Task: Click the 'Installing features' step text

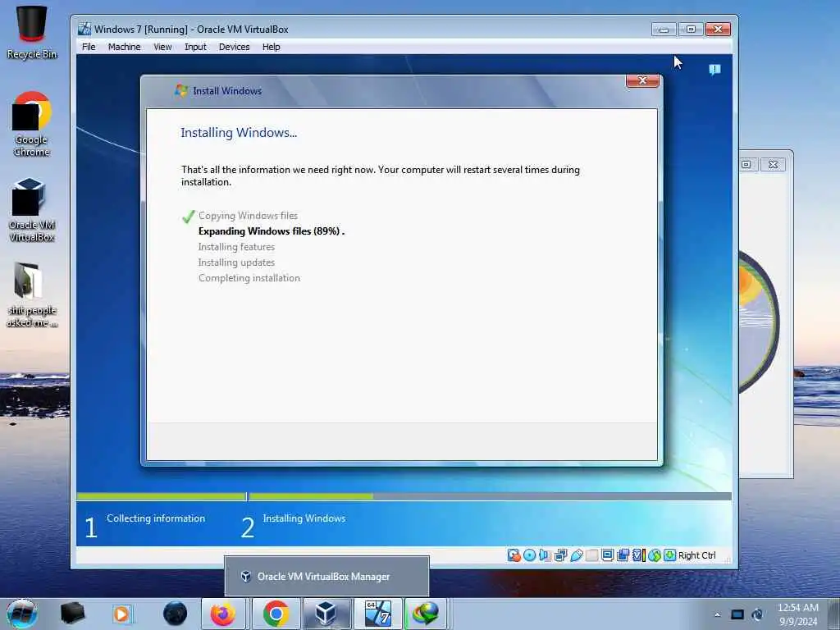Action: pos(236,247)
